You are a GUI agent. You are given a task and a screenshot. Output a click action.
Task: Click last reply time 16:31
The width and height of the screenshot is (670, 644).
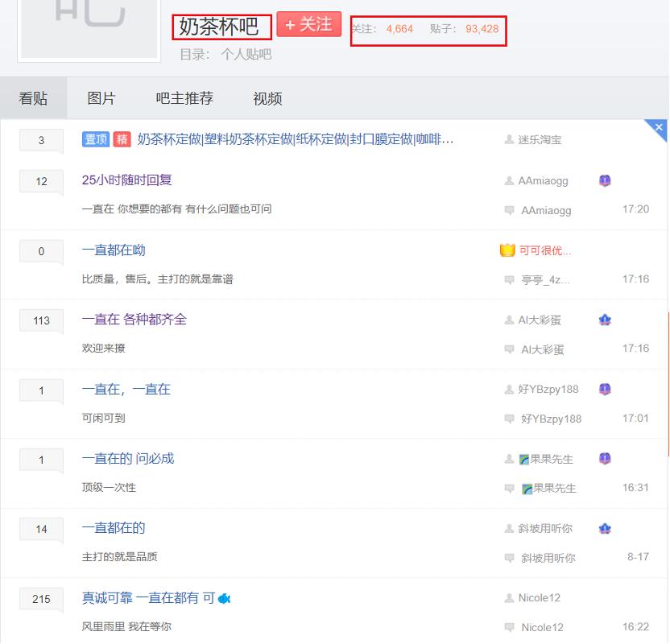(635, 487)
